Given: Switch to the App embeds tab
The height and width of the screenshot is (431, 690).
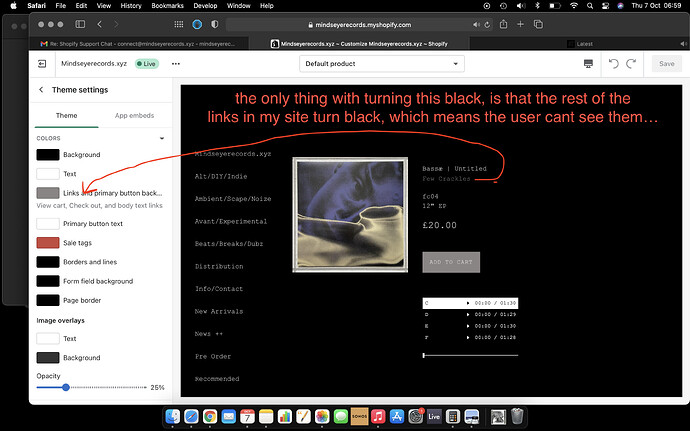Looking at the screenshot, I should (134, 115).
